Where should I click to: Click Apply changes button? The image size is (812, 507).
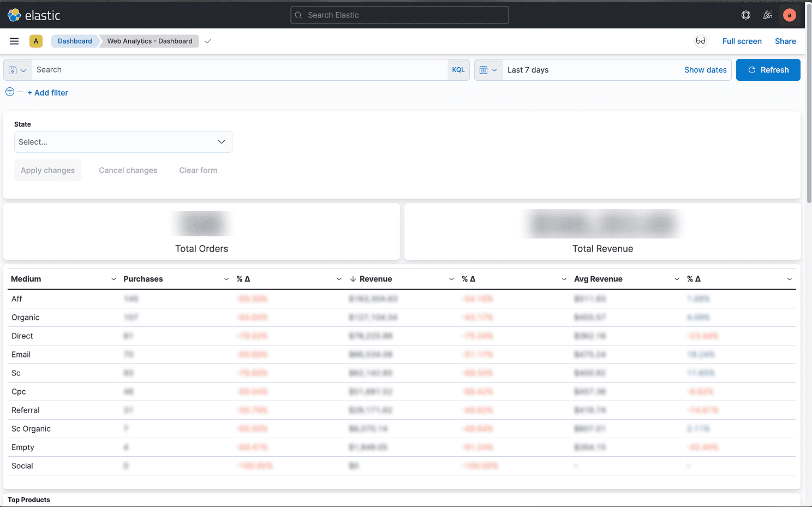click(x=48, y=170)
